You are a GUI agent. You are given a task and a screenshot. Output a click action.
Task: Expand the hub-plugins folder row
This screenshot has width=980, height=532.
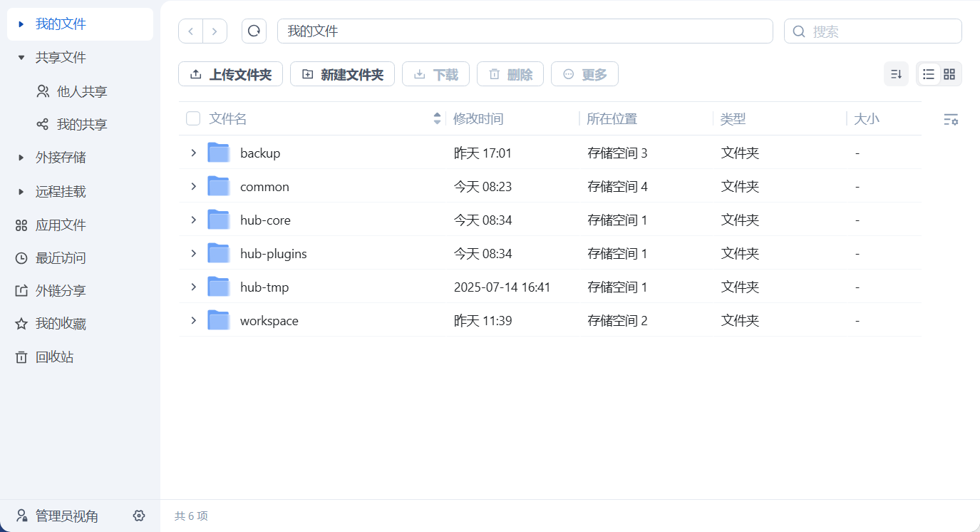coord(193,253)
